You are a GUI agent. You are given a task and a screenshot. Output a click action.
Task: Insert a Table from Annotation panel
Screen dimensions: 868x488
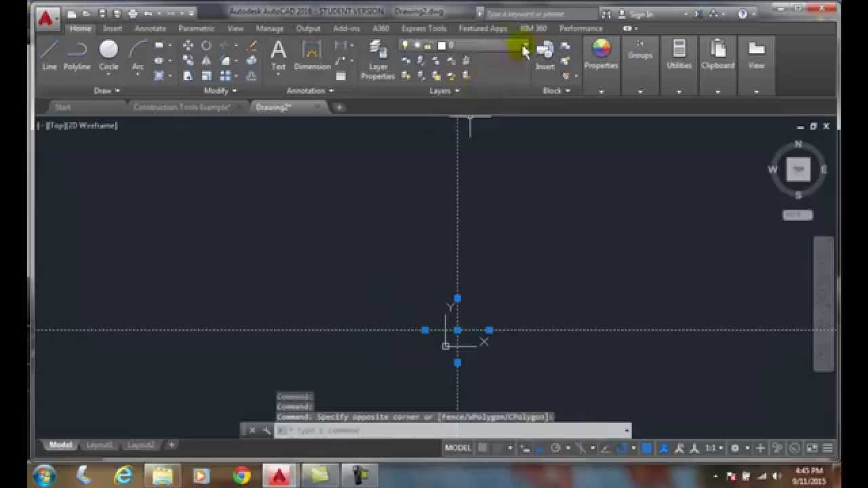pyautogui.click(x=340, y=76)
